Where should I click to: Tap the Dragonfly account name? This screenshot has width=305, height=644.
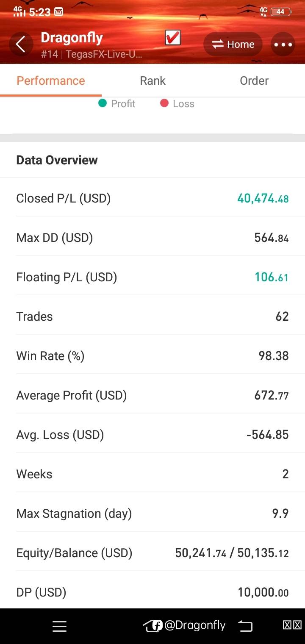pyautogui.click(x=72, y=38)
